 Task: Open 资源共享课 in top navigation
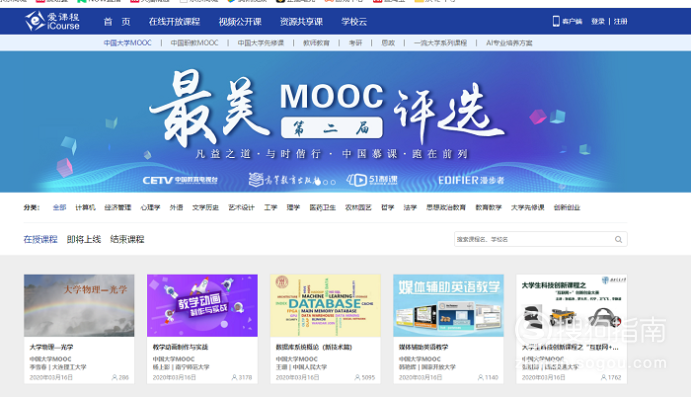point(301,22)
